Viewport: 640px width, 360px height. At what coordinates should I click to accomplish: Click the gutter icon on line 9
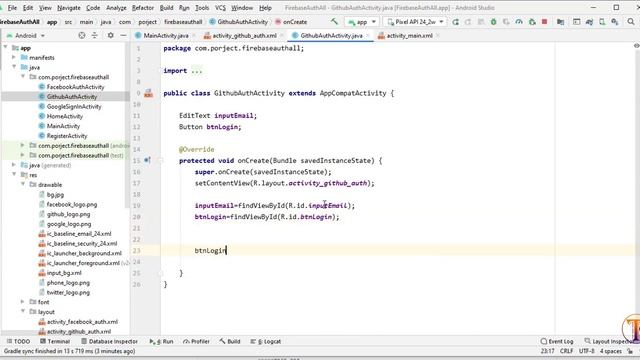pyautogui.click(x=149, y=93)
